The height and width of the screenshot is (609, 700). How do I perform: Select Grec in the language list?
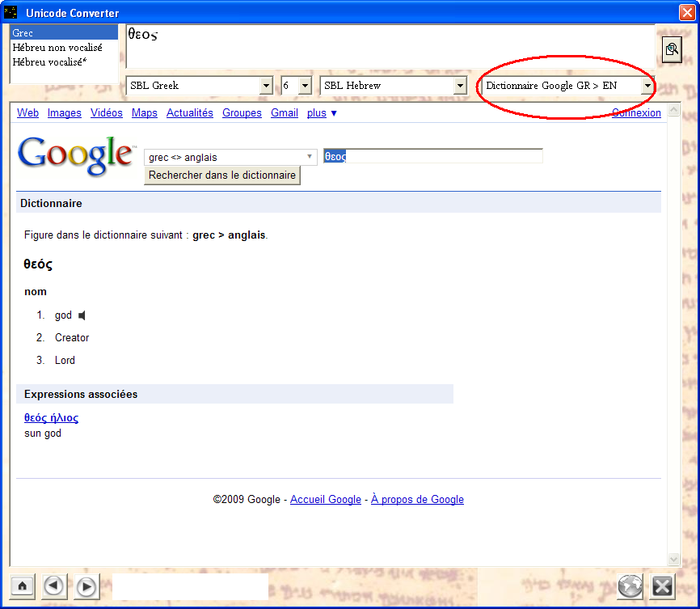pyautogui.click(x=64, y=32)
